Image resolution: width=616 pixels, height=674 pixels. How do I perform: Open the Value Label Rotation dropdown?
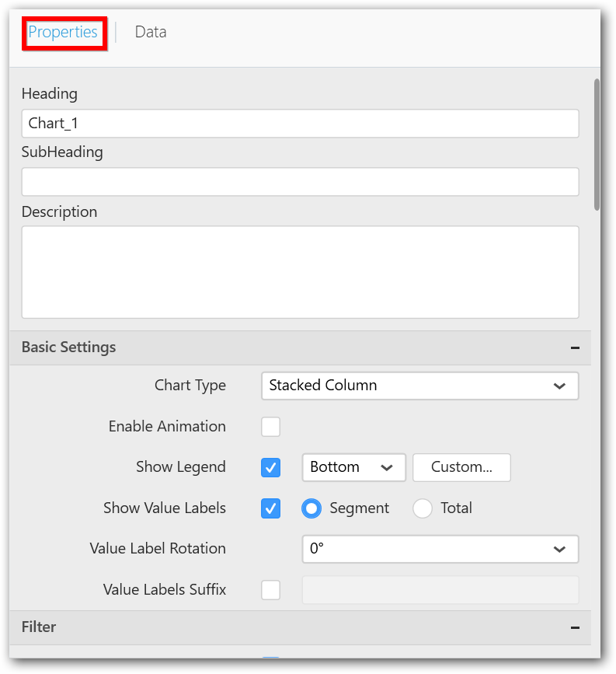[440, 549]
